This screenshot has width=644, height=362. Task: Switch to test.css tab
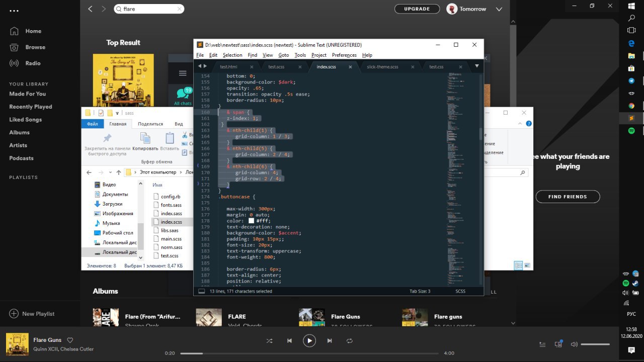tap(436, 66)
